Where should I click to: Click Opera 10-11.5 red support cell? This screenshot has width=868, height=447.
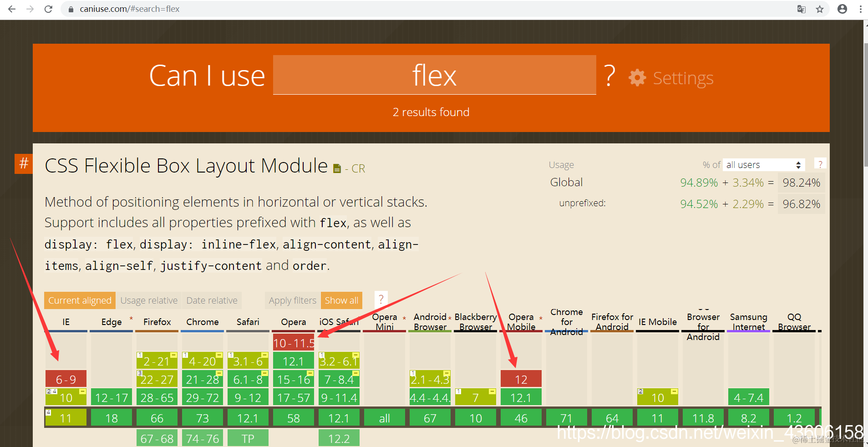pos(294,342)
